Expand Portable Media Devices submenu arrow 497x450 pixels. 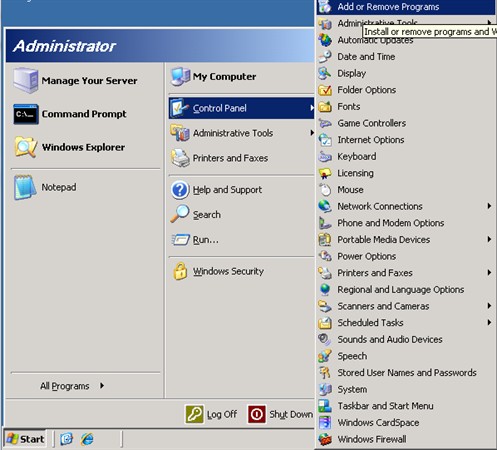coord(489,239)
